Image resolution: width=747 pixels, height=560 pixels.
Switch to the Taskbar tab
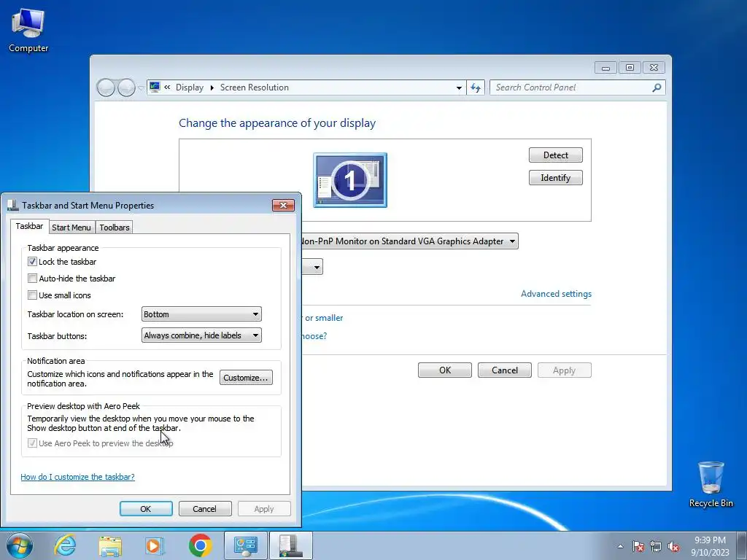(x=29, y=226)
